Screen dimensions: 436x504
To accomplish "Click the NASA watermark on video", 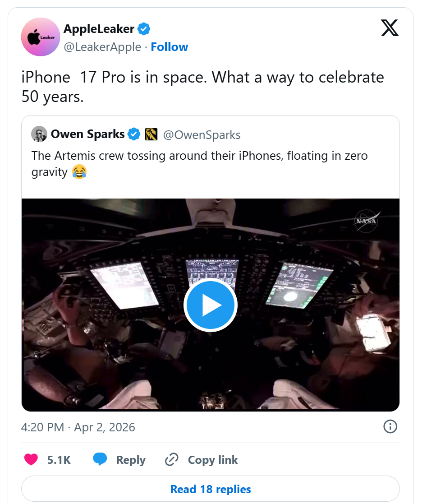I will (x=366, y=222).
